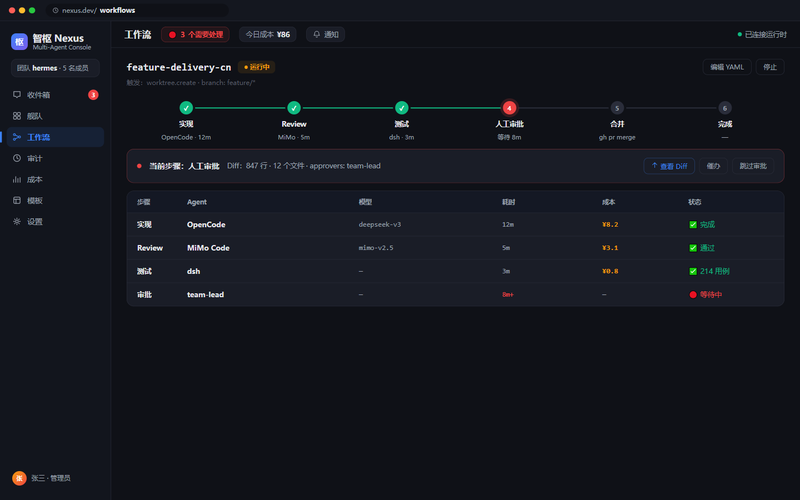This screenshot has width=800, height=500.
Task: Click the 智枢 Nexus logo icon
Action: (19, 42)
